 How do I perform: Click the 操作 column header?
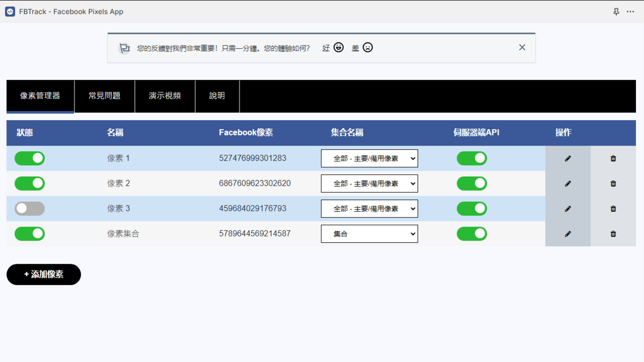563,132
